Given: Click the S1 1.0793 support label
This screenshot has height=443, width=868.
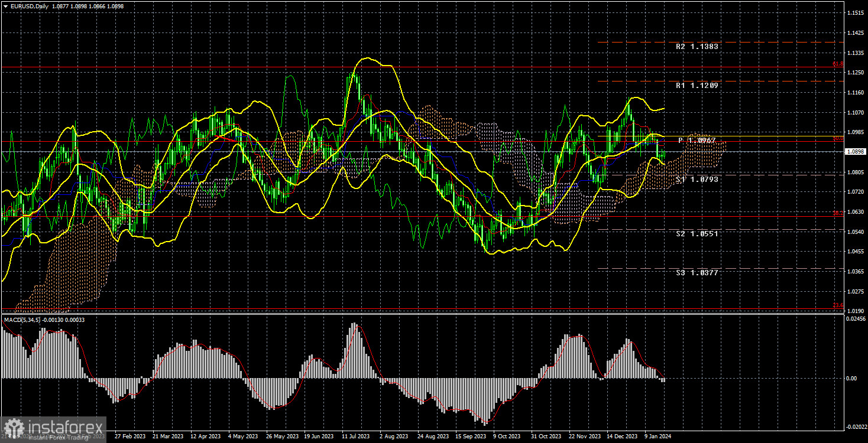Looking at the screenshot, I should (698, 179).
